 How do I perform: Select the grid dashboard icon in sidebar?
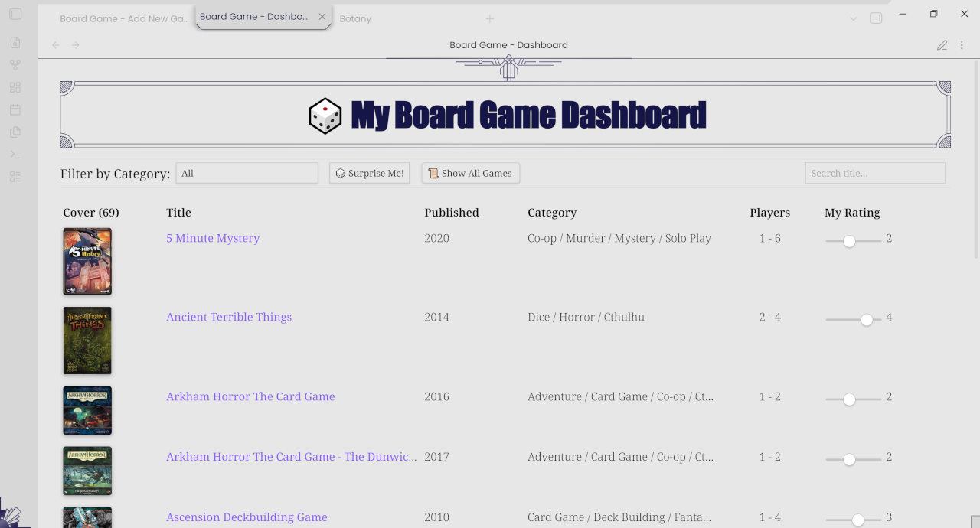tap(15, 87)
